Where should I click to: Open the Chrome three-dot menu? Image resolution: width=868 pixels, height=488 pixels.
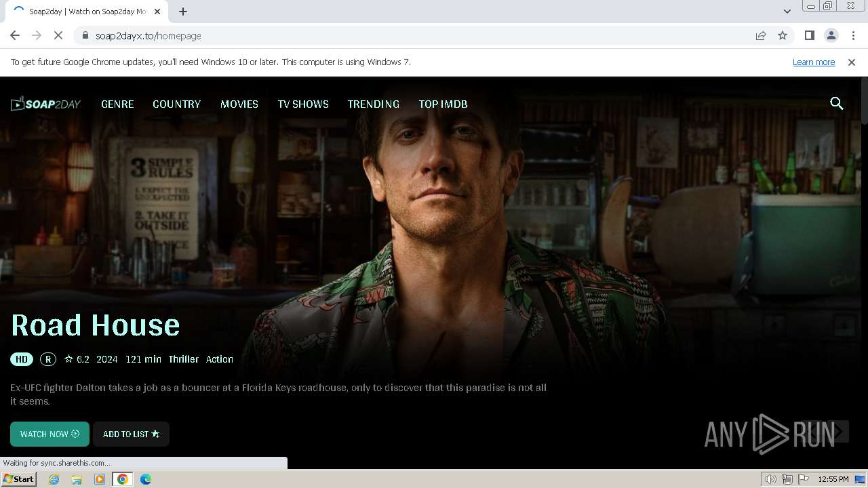(x=853, y=35)
